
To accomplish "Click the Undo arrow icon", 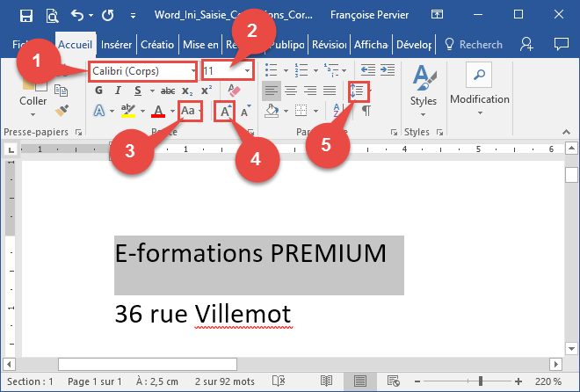I will click(76, 16).
